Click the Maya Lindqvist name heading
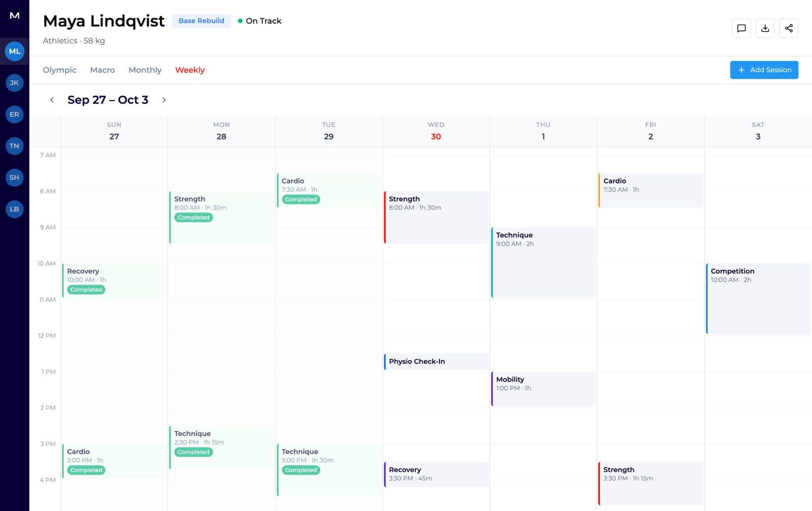Image resolution: width=812 pixels, height=511 pixels. [104, 21]
